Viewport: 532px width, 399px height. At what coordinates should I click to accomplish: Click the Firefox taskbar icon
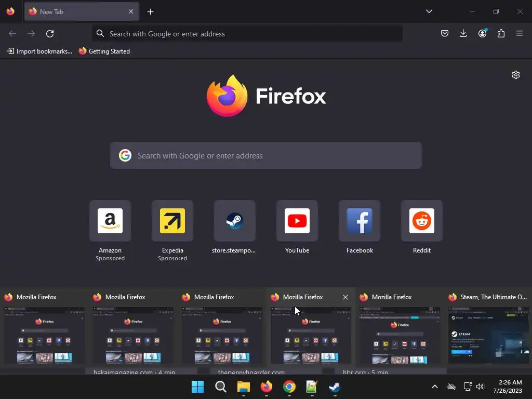pyautogui.click(x=267, y=387)
